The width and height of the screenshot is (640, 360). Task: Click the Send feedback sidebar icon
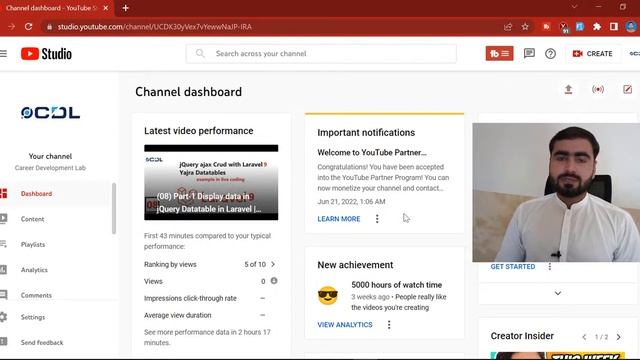click(x=3, y=342)
